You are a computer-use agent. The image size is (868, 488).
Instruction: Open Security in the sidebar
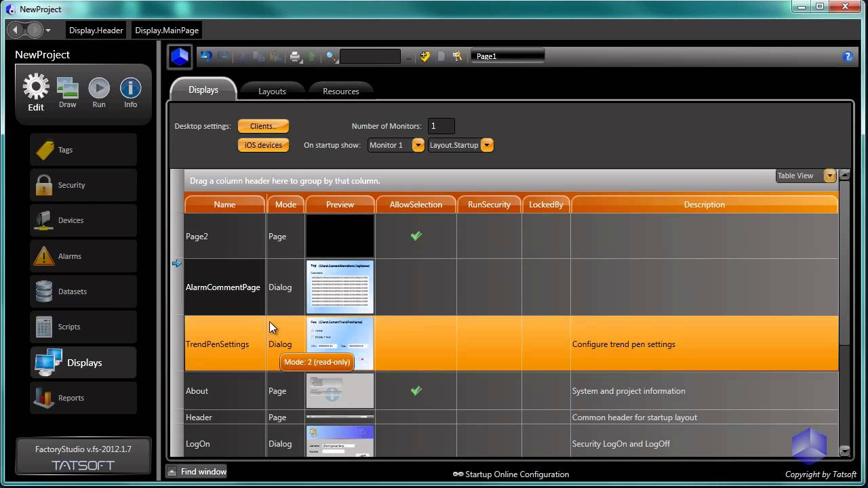(83, 185)
